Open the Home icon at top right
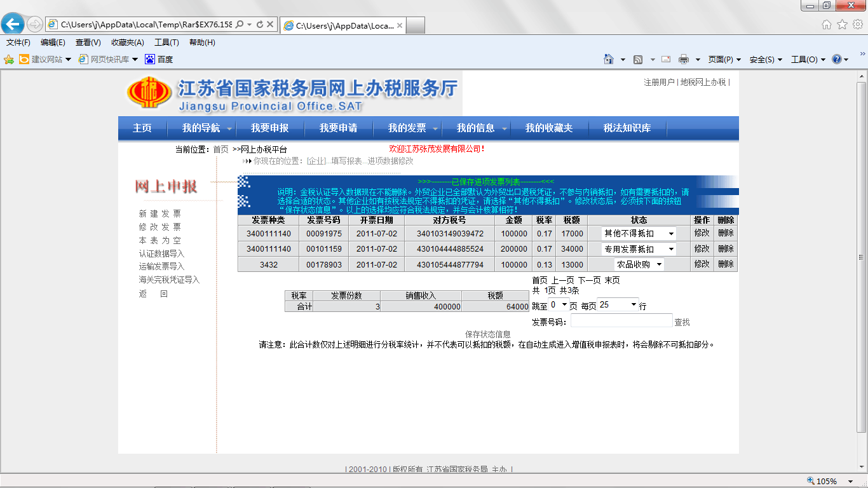 pos(827,24)
